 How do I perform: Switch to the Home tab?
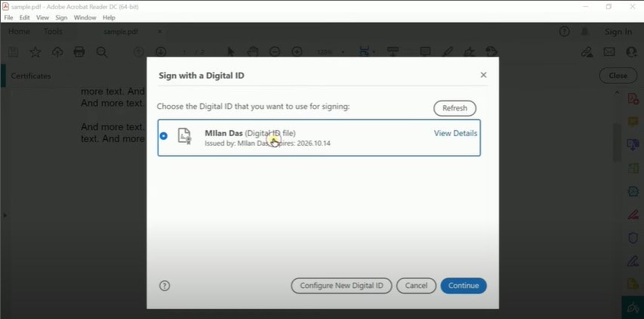(x=19, y=32)
